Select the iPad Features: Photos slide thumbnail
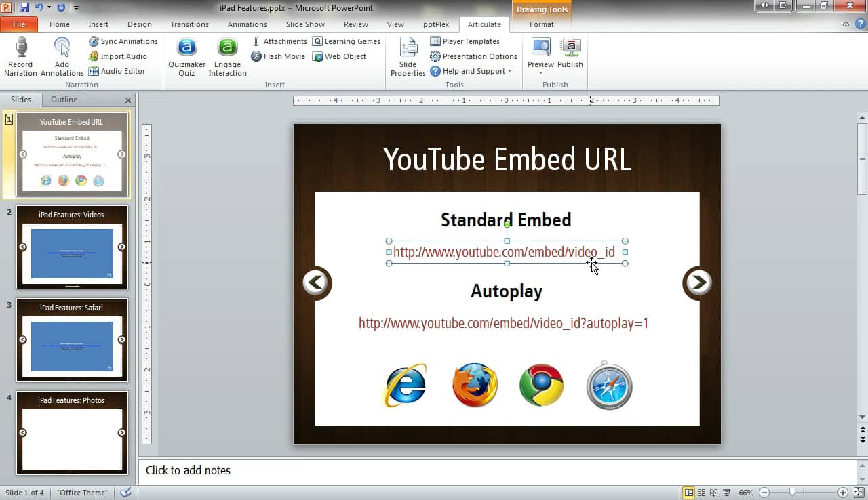This screenshot has height=500, width=868. [x=71, y=433]
